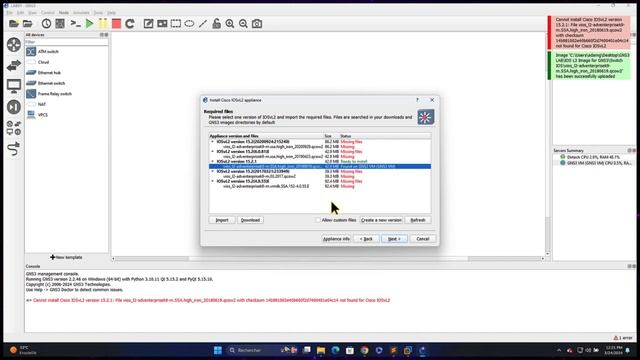Collapse the IOSvL2 version 15.2(20200924:215240) entry
The width and height of the screenshot is (640, 360).
click(x=213, y=142)
